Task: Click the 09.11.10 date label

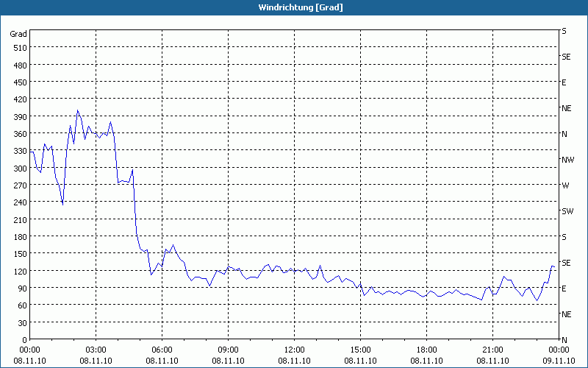Action: 559,361
